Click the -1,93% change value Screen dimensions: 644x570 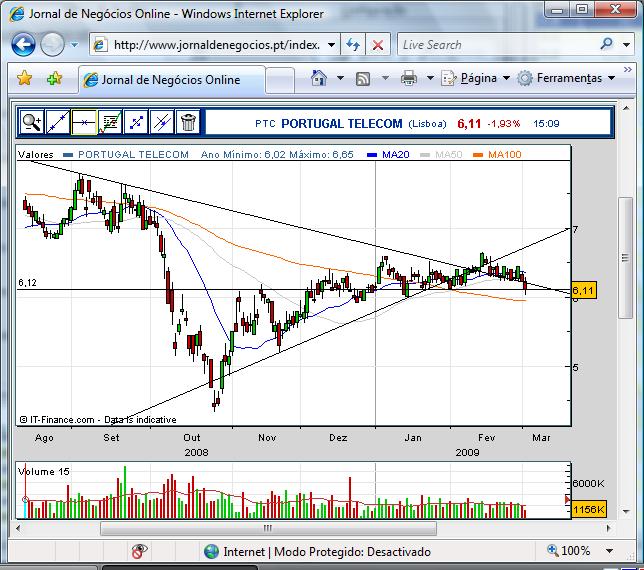tap(504, 124)
